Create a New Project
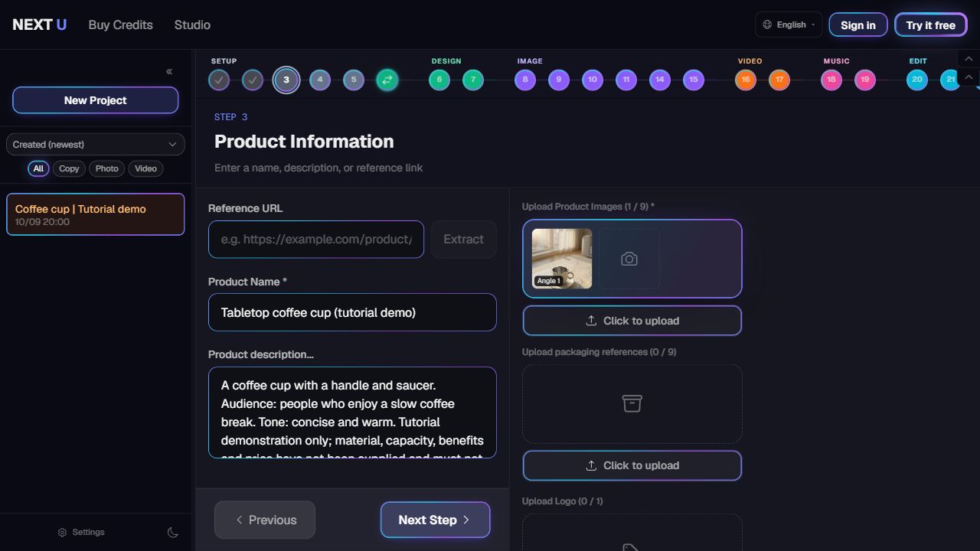Screen dimensions: 980x551 pyautogui.click(x=96, y=100)
